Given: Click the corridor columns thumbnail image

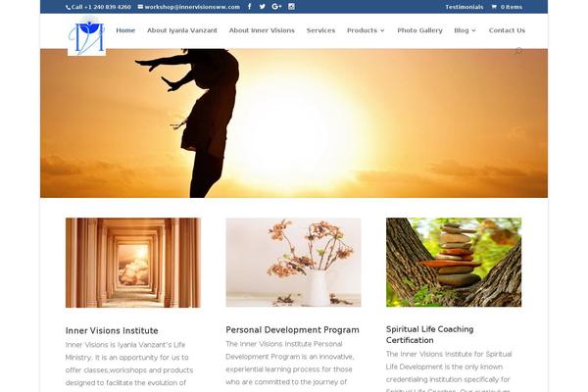Looking at the screenshot, I should click(133, 263).
